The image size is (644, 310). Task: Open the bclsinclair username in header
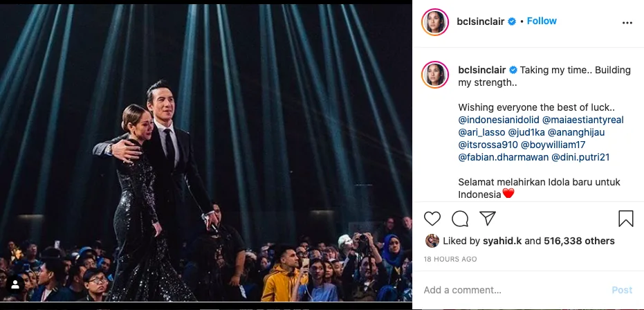(481, 21)
